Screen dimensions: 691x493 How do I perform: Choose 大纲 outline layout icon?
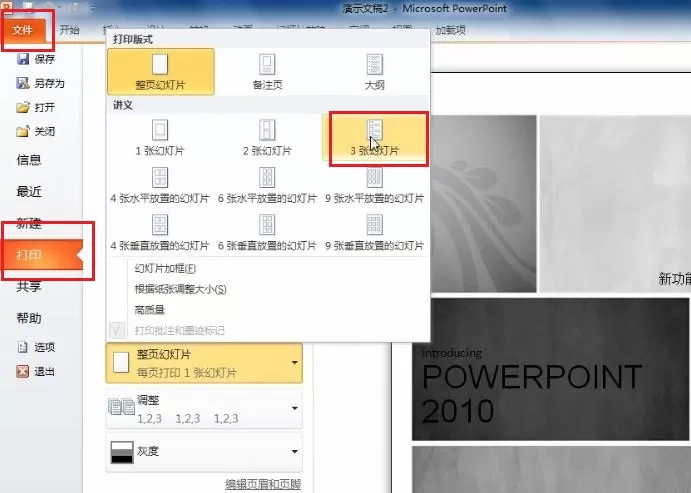point(375,64)
